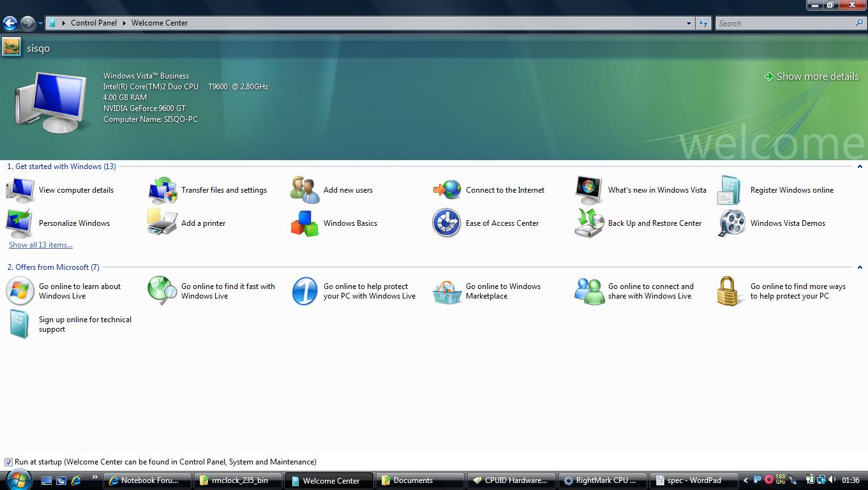Click Welcome Center in the breadcrumb
Viewport: 868px width, 490px height.
click(160, 23)
